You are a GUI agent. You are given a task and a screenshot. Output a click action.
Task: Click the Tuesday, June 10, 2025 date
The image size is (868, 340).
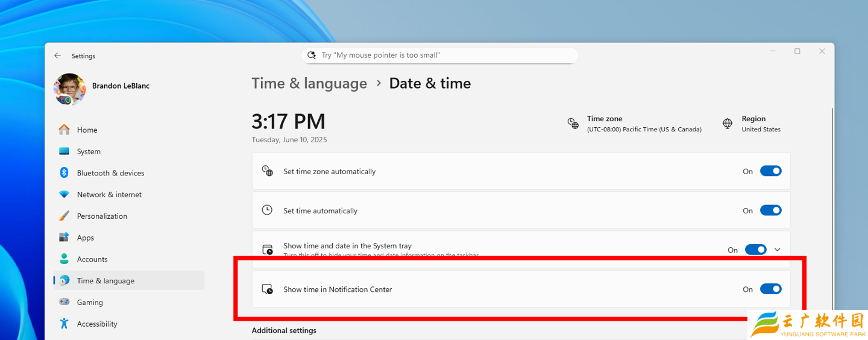(289, 140)
